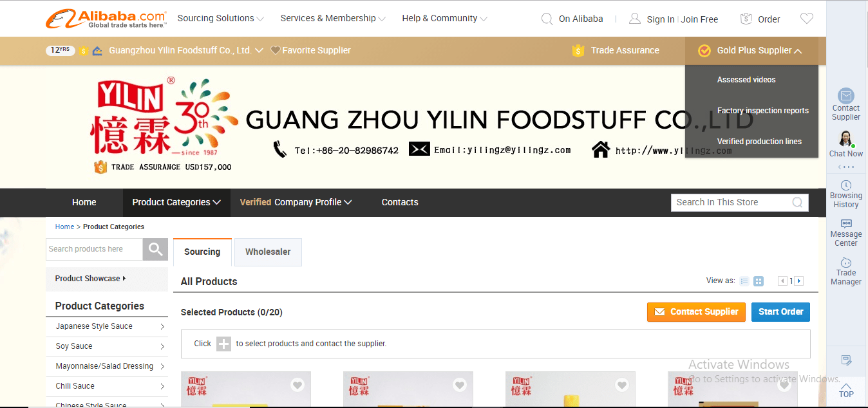Favorite the first product with its heart
The height and width of the screenshot is (408, 868).
[297, 385]
